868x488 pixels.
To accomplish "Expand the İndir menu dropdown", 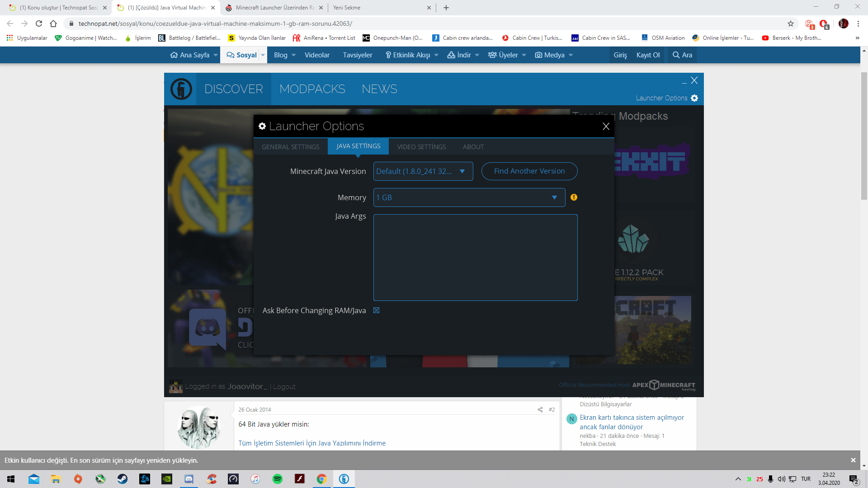I will [x=476, y=55].
